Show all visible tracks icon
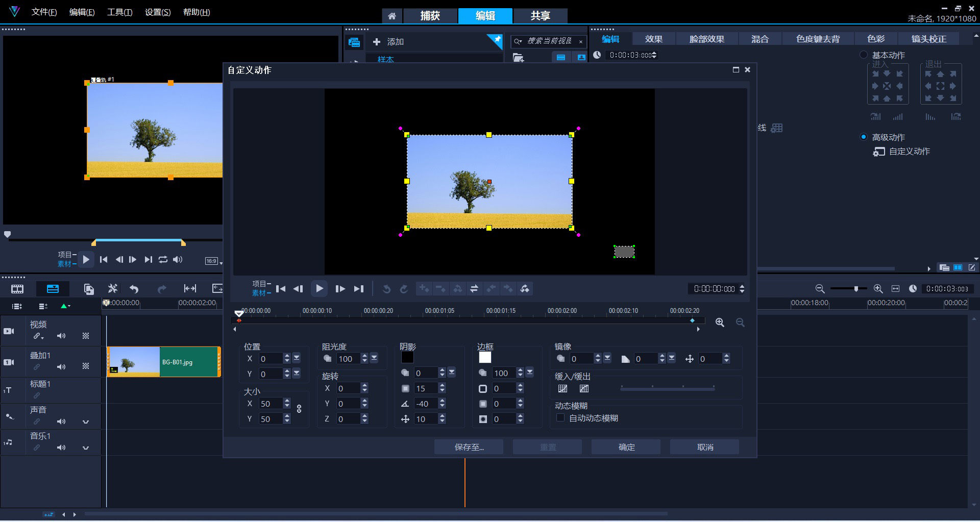 point(17,306)
